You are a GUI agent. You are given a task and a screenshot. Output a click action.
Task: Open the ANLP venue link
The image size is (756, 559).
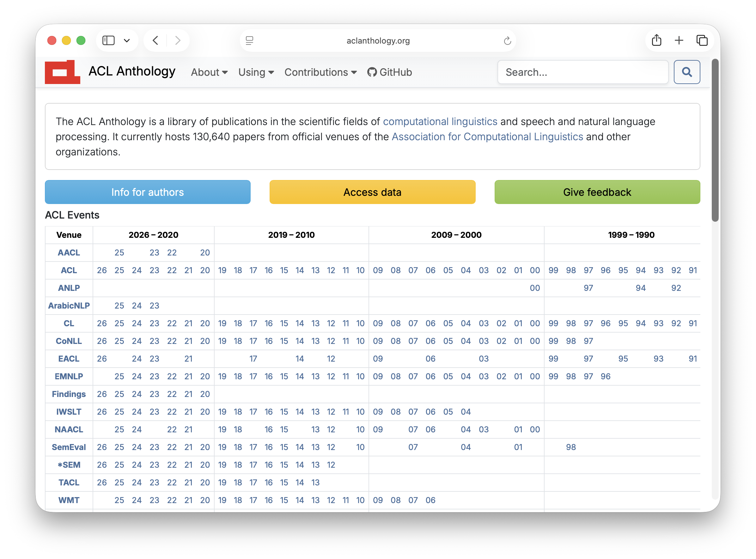69,288
